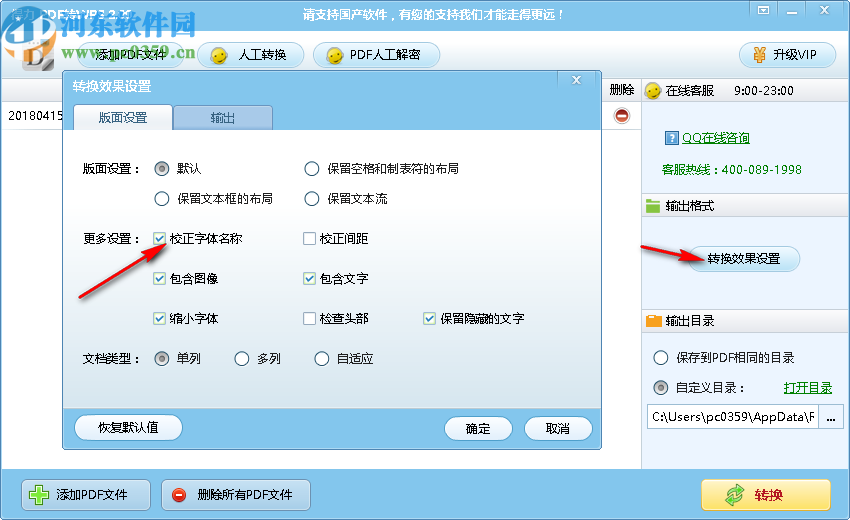Click the output directory path field
The image size is (850, 520).
click(x=732, y=416)
